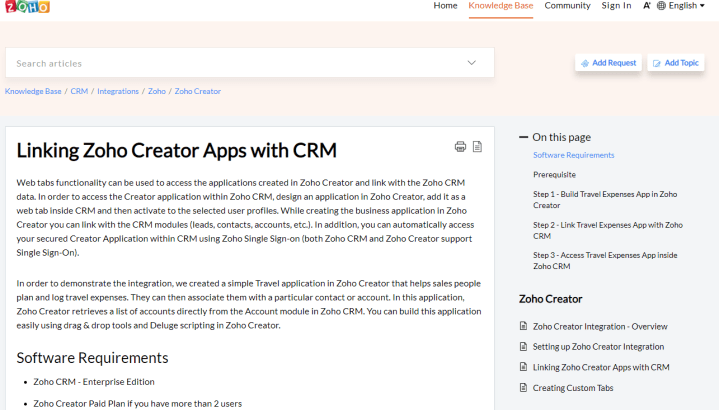Click the globe language icon
Image resolution: width=719 pixels, height=410 pixels.
coord(661,6)
